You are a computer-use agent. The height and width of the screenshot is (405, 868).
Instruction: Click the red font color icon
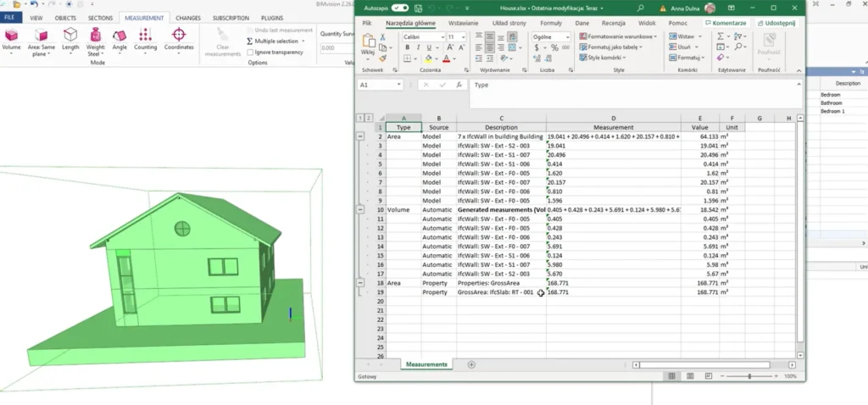tap(447, 59)
